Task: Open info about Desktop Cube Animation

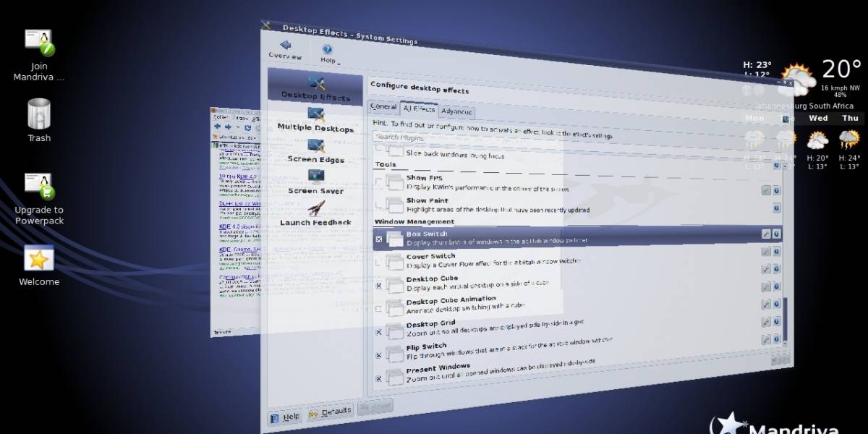Action: (x=777, y=286)
